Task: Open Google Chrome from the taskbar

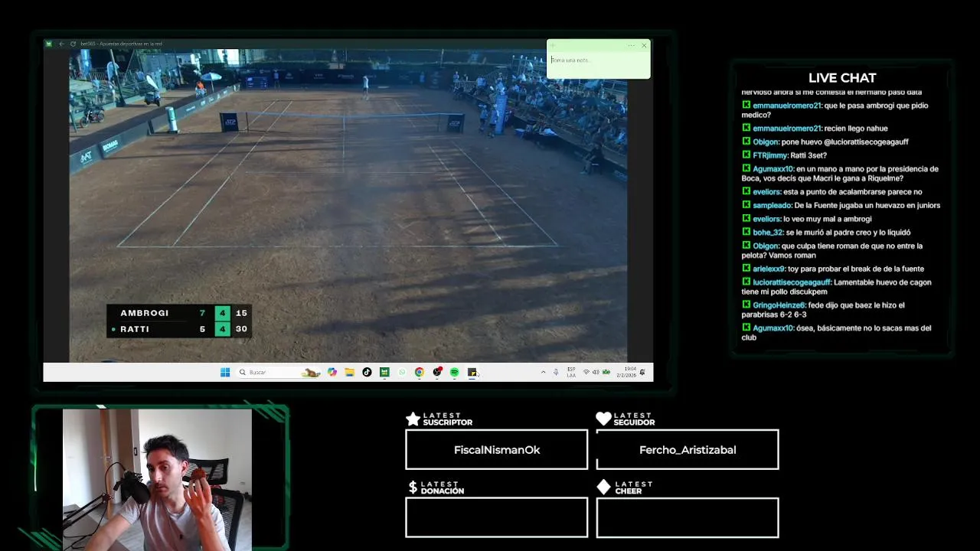Action: (x=420, y=372)
